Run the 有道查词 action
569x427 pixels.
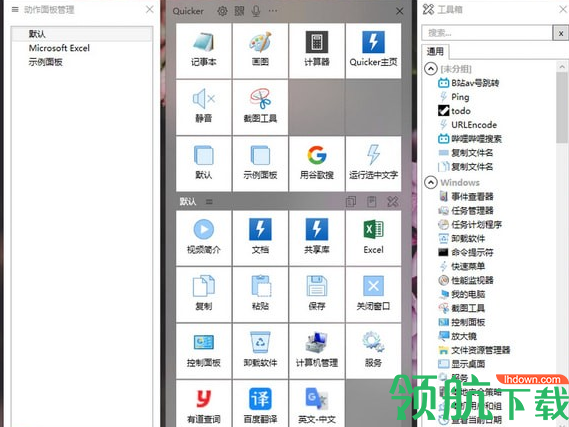204,404
